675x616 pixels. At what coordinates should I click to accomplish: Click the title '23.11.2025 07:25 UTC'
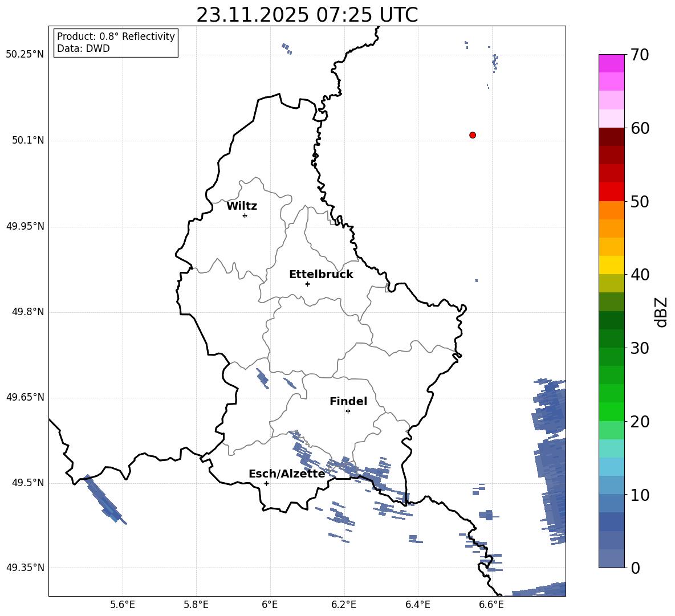[307, 15]
